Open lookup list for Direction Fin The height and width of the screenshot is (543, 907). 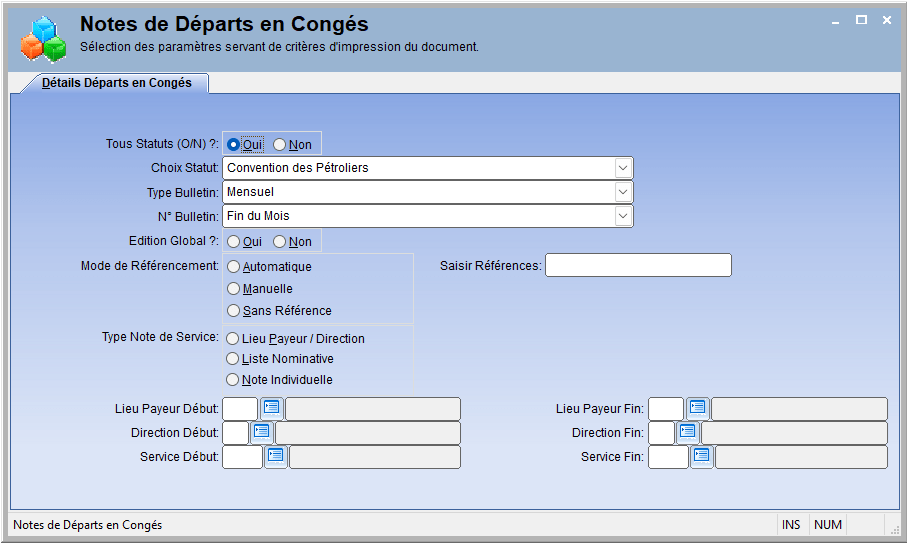coord(687,432)
